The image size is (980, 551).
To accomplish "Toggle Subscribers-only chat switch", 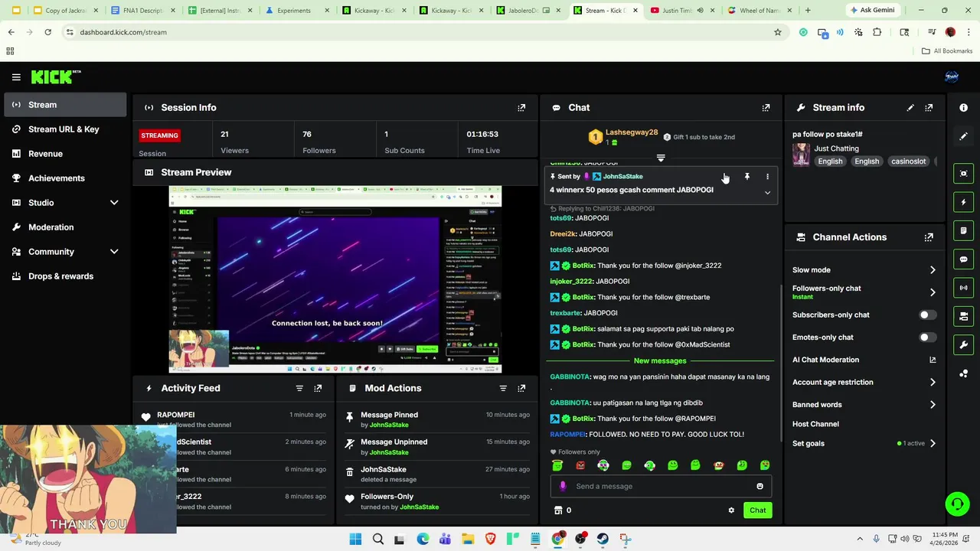I will coord(927,315).
